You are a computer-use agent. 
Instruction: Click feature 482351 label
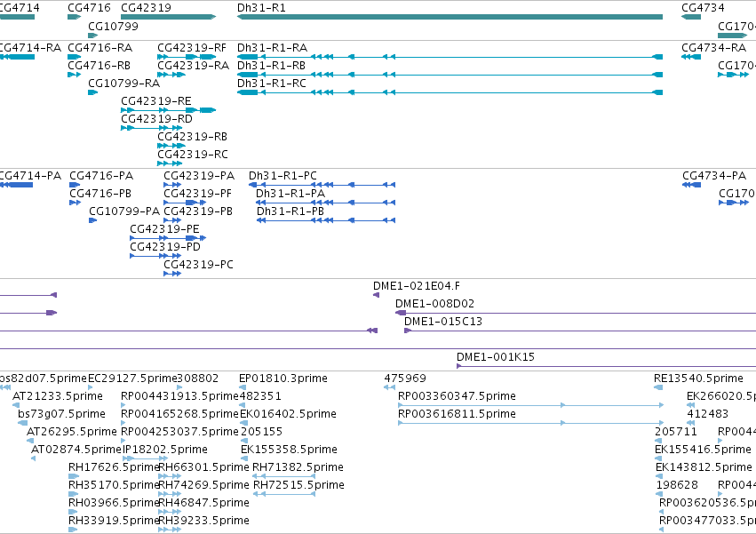(x=260, y=396)
